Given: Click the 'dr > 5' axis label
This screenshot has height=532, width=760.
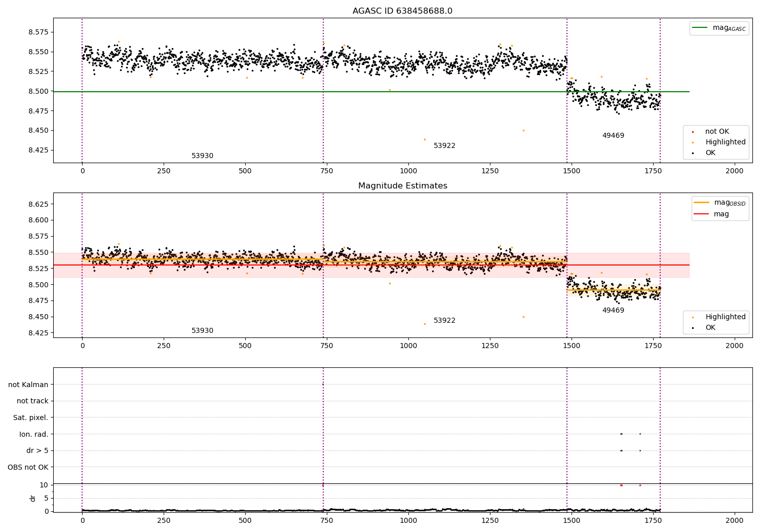Looking at the screenshot, I should click(x=37, y=450).
